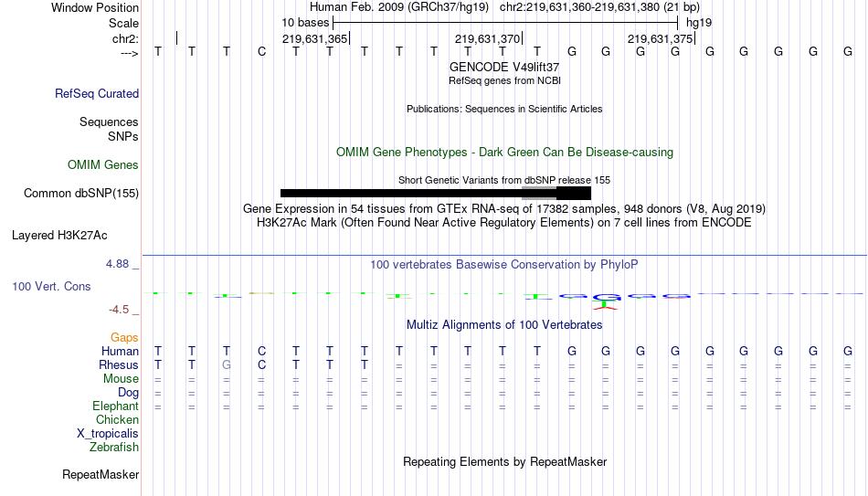Click the H3K27Ac Mark ENCODE track title

(x=504, y=223)
